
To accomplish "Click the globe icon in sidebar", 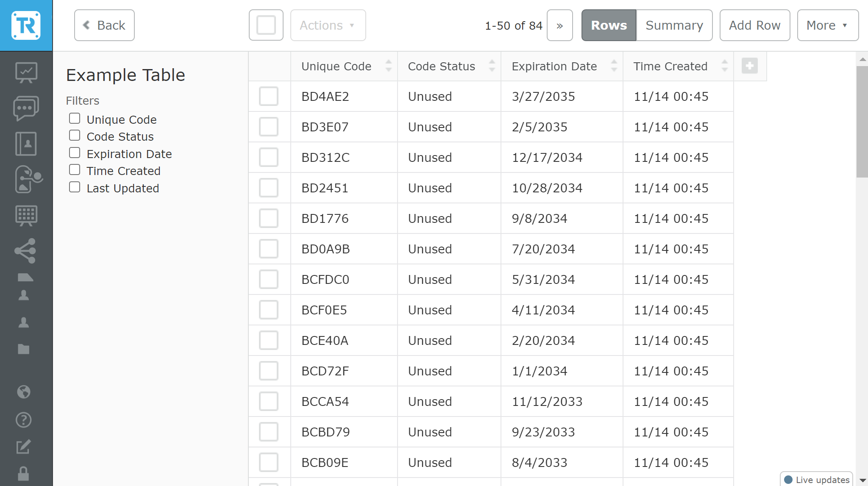I will [24, 392].
